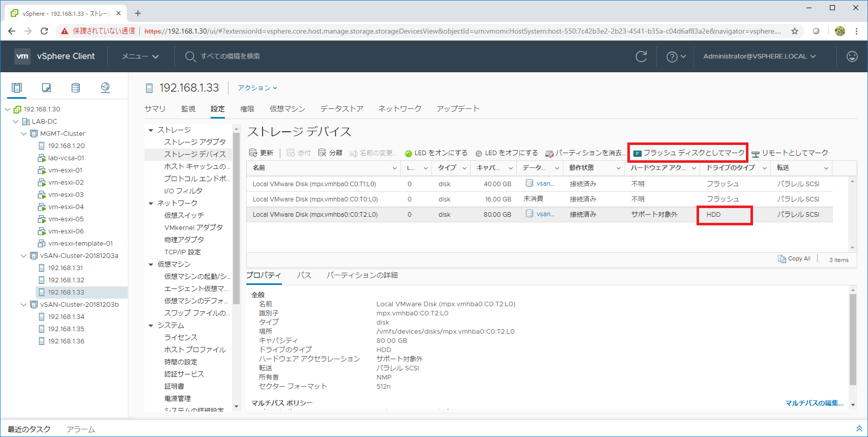Viewport: 868px width, 437px height.
Task: Collapse the vSAN-Cluster-20181203b tree node
Action: pyautogui.click(x=23, y=305)
